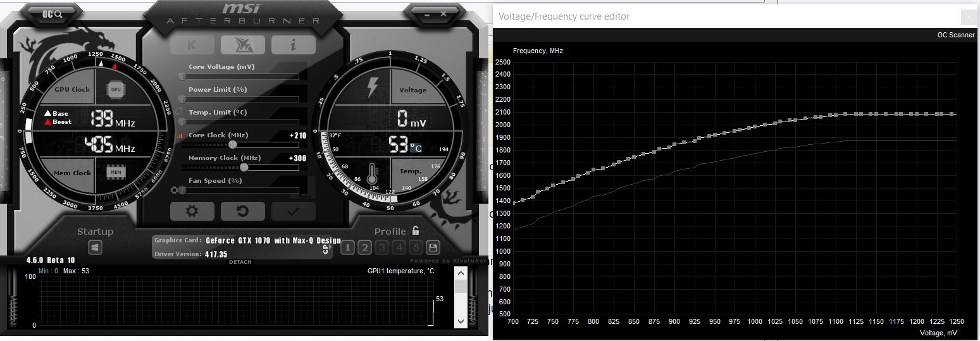Click the Boost clock legend marker
The image size is (980, 341).
[47, 121]
